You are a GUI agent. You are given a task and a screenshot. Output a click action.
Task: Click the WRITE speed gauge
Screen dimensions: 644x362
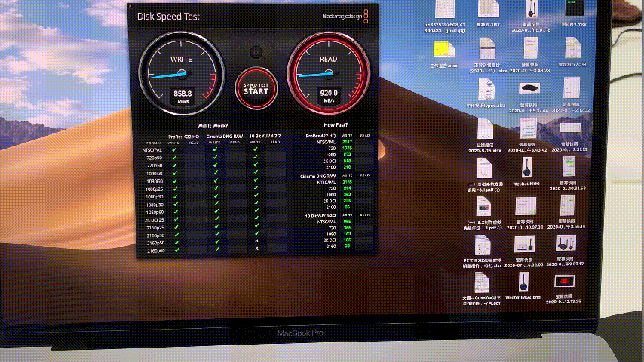pos(181,73)
